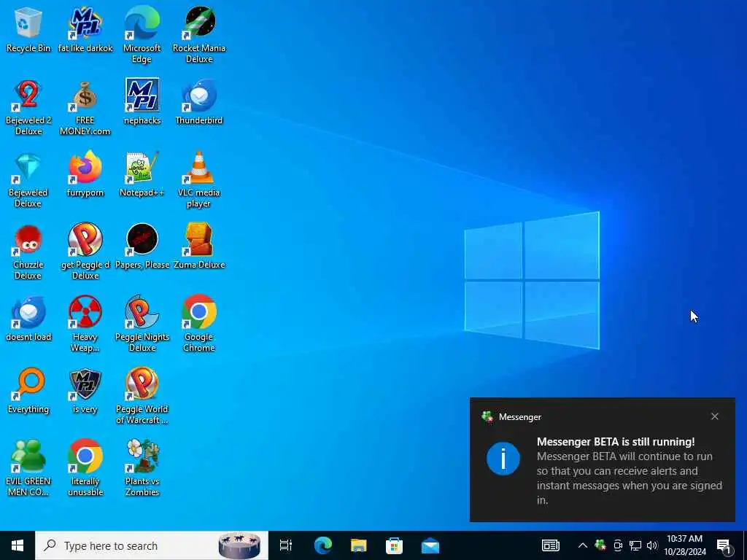Select the 'doesnt load' Thunderbird shortcut
Viewport: 747px width, 560px height.
28,319
